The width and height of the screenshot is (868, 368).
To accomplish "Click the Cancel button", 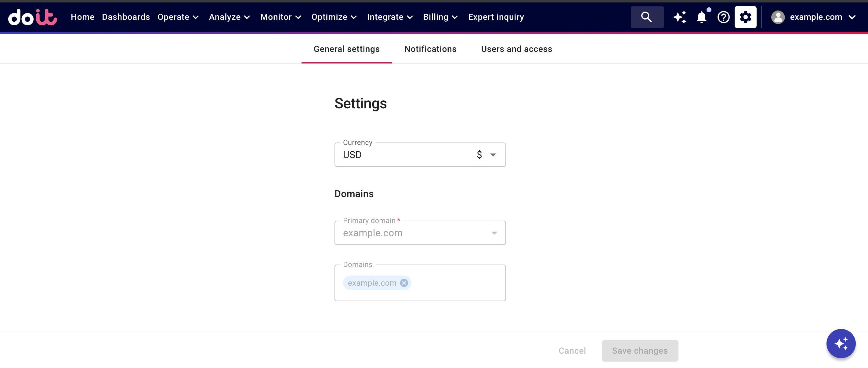I will (x=572, y=351).
